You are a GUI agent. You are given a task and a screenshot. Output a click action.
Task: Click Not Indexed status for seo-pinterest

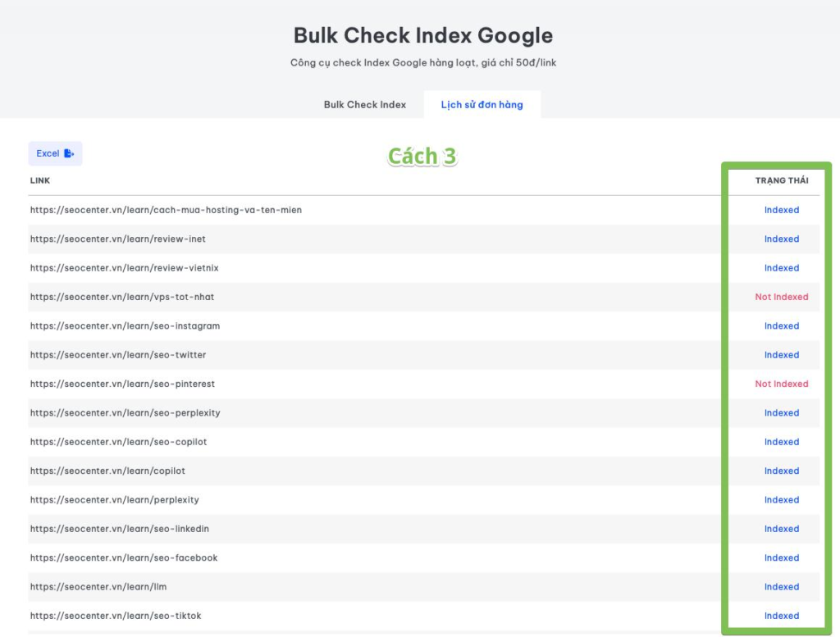[x=781, y=384]
